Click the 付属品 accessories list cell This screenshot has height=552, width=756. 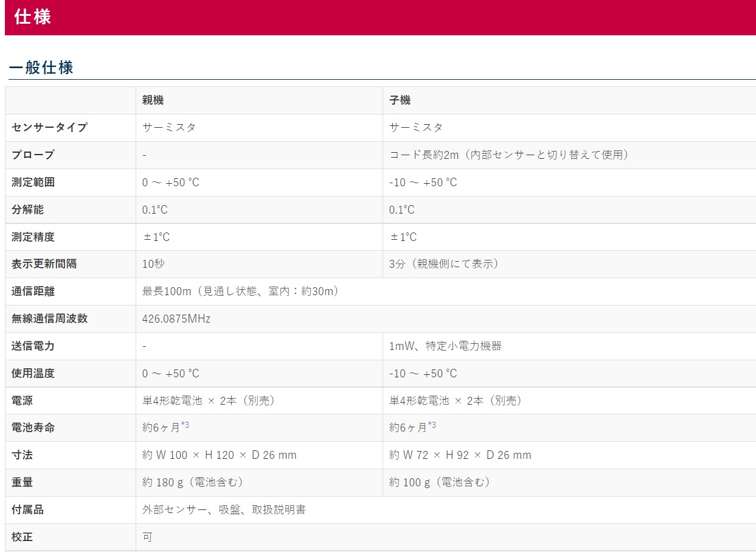pyautogui.click(x=224, y=510)
